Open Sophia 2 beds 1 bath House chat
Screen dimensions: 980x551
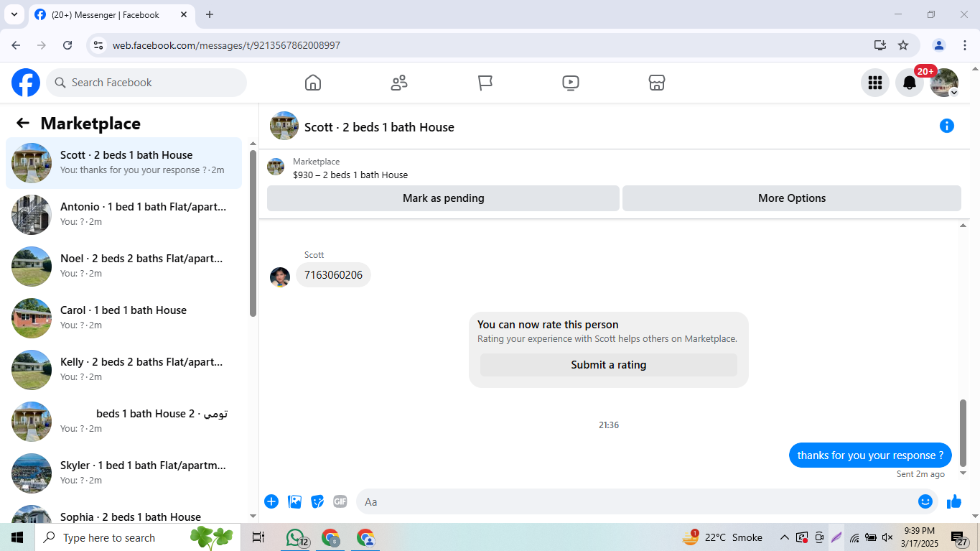[123, 513]
